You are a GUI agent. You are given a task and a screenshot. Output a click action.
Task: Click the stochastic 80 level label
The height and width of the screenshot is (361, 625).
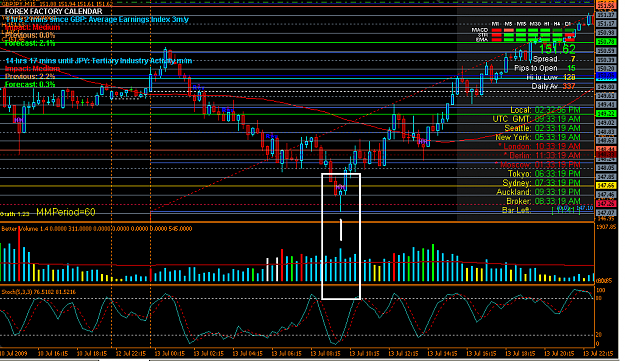click(599, 298)
